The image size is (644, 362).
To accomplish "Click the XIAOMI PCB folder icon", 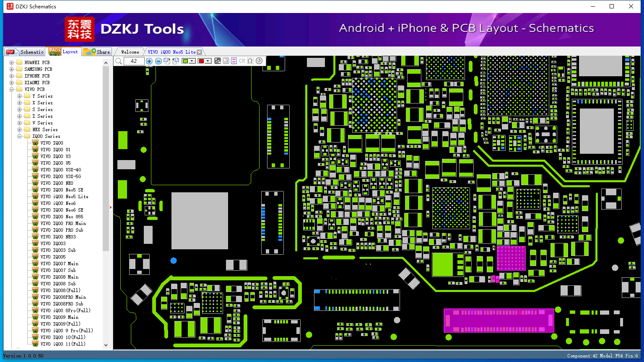I will [19, 83].
